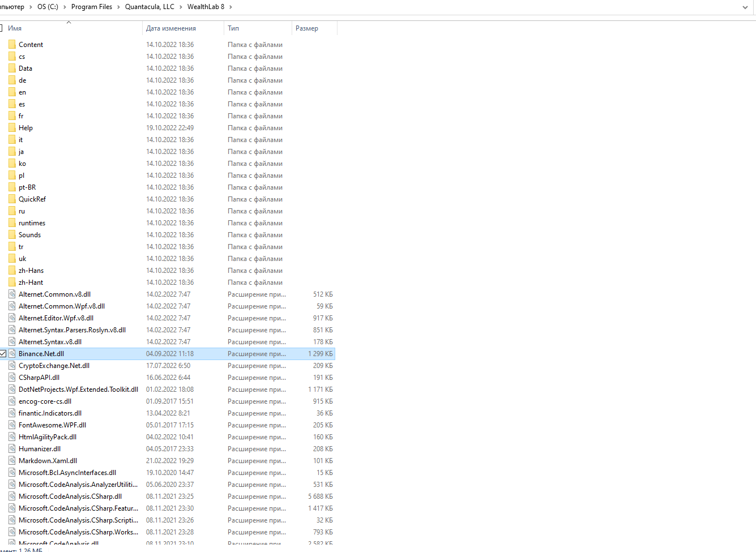
Task: Go to OS (C:) in breadcrumb
Action: point(48,7)
